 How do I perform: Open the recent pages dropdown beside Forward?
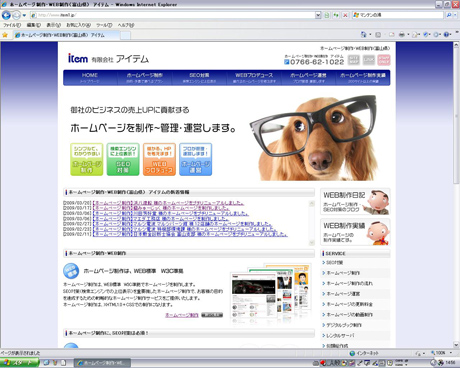click(x=24, y=15)
